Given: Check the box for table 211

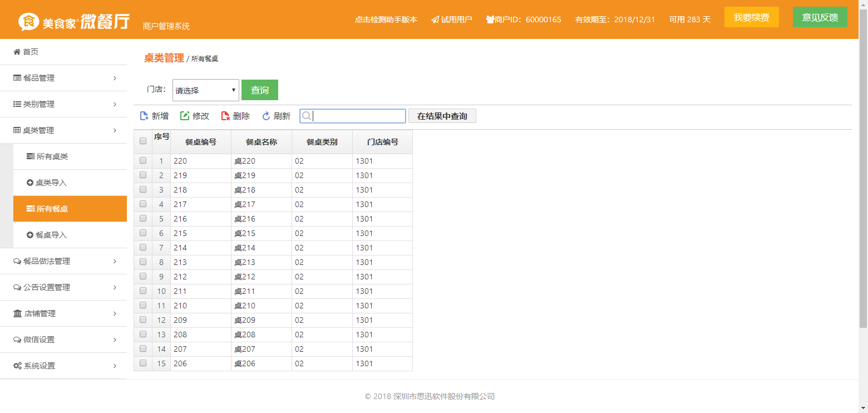Looking at the screenshot, I should pyautogui.click(x=143, y=291).
